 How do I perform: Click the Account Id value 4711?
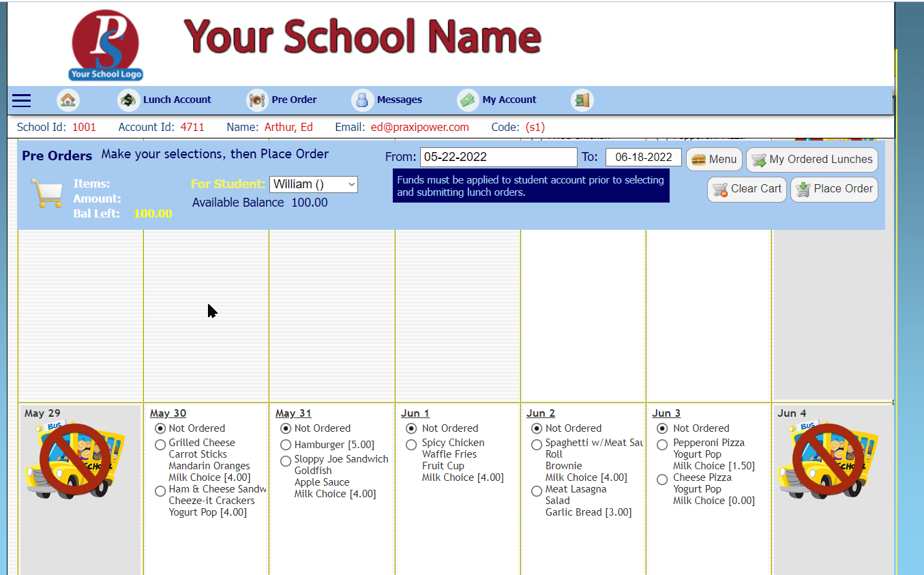(192, 127)
